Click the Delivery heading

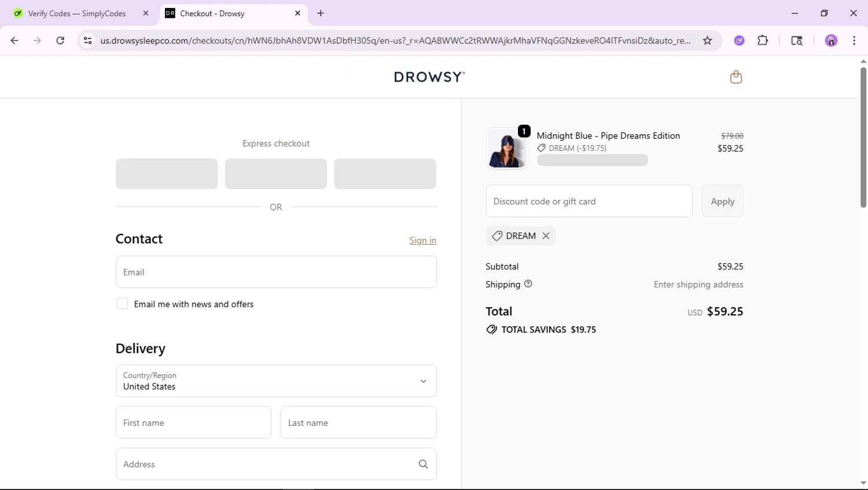click(140, 348)
